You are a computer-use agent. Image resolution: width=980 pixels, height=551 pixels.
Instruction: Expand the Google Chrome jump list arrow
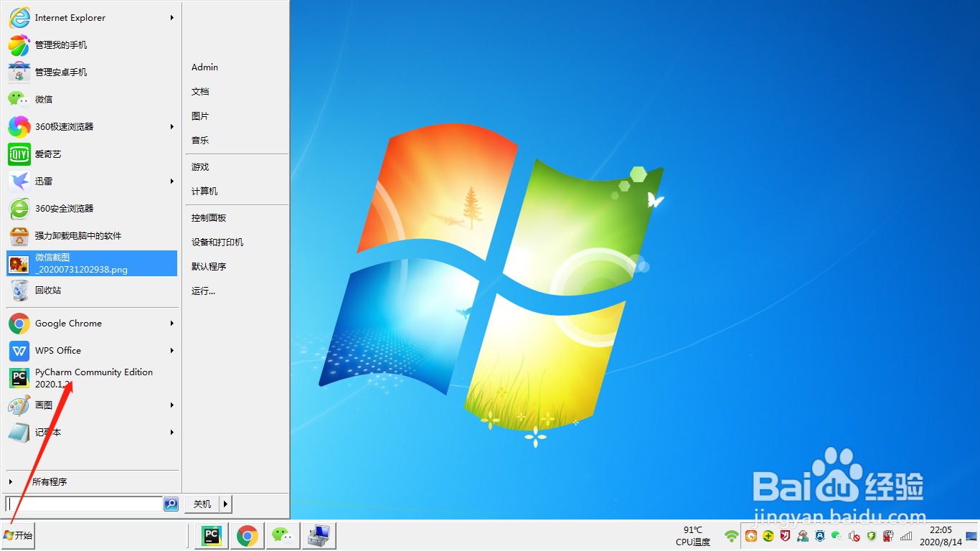pyautogui.click(x=172, y=323)
